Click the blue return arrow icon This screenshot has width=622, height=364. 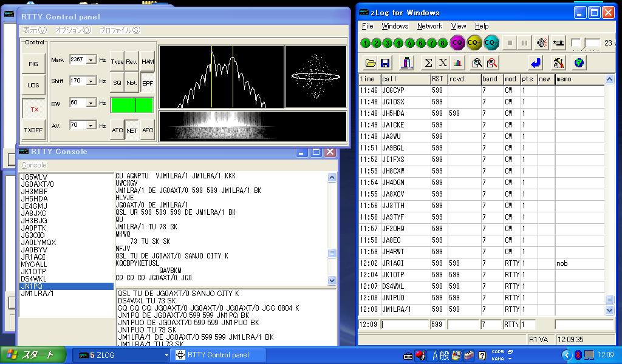536,62
